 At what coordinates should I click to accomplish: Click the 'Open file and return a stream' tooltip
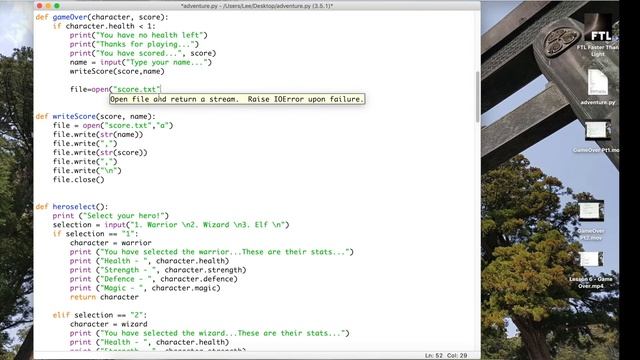237,99
